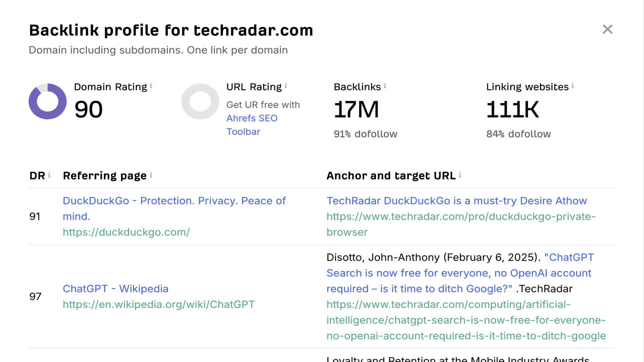Click the DR column header info icon
The height and width of the screenshot is (362, 644).
[x=49, y=175]
